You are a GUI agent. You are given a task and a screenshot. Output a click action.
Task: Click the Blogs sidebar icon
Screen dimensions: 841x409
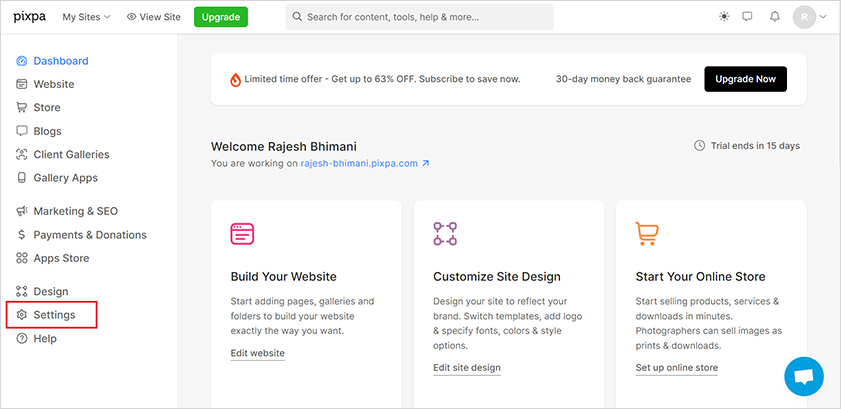[21, 131]
